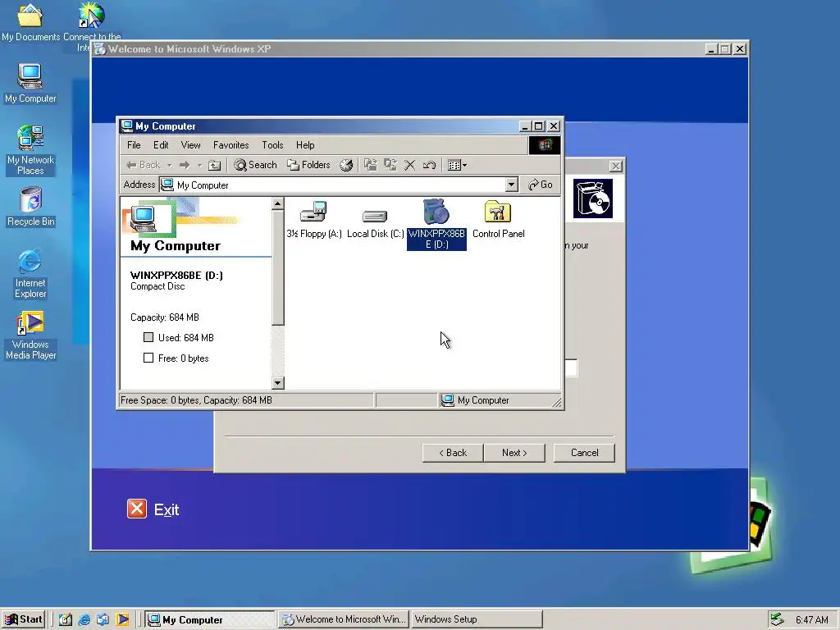Image resolution: width=840 pixels, height=630 pixels.
Task: Click the scroll down arrow in left pane
Action: point(277,382)
